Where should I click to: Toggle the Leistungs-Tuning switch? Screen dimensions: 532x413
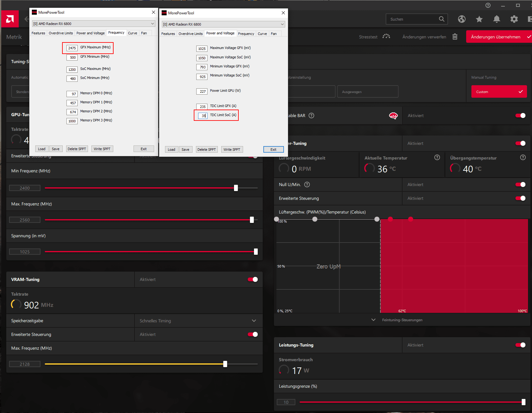click(520, 345)
